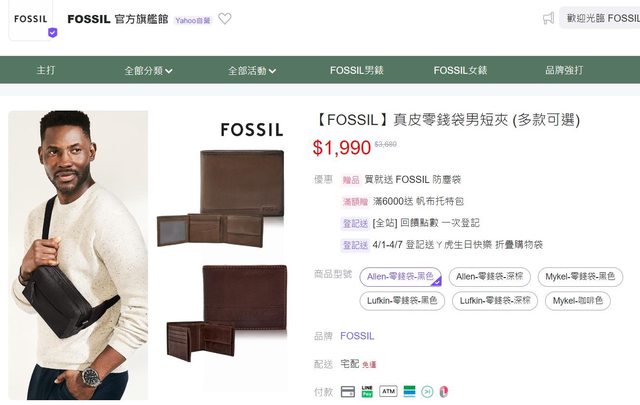The width and height of the screenshot is (640, 405).
Task: Click the megaphone announcement icon
Action: (x=548, y=18)
